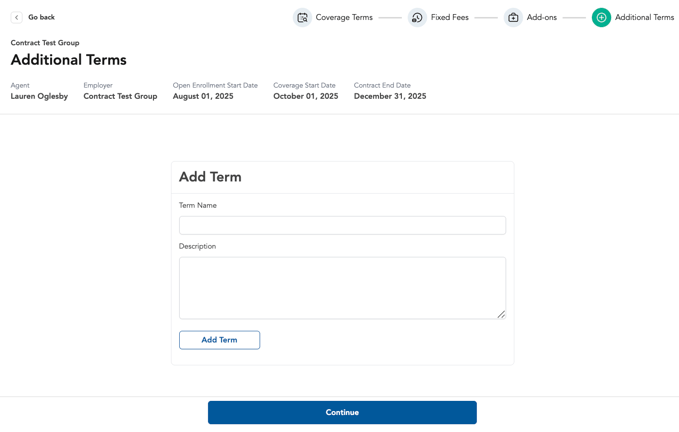Viewport: 679px width, 432px height.
Task: Click the date August 01, 2025
Action: [x=203, y=96]
